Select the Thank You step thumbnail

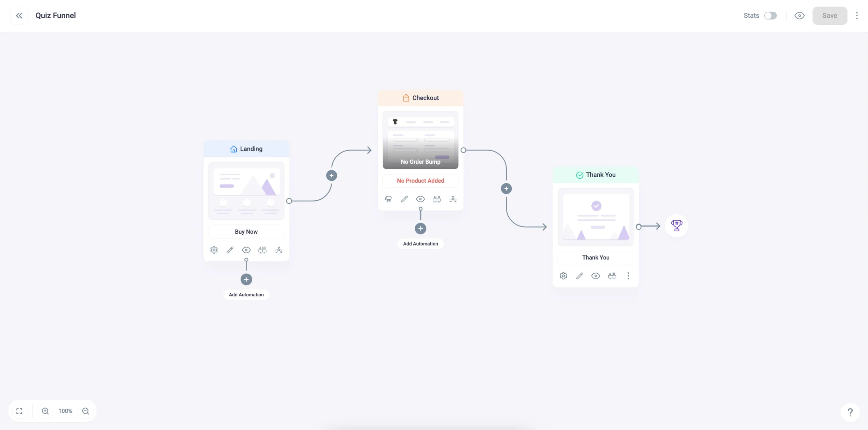click(596, 217)
